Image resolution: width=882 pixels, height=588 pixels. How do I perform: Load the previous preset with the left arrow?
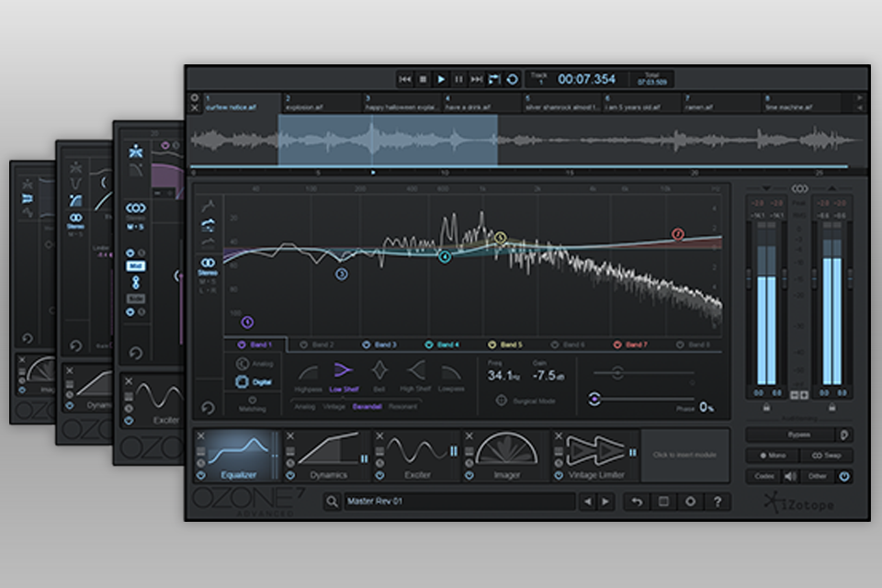588,502
